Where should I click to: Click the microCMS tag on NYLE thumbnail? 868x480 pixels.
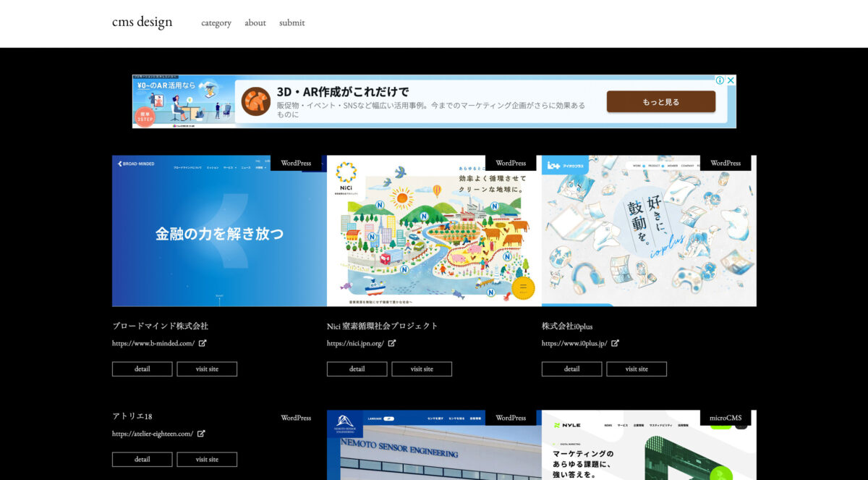coord(725,418)
